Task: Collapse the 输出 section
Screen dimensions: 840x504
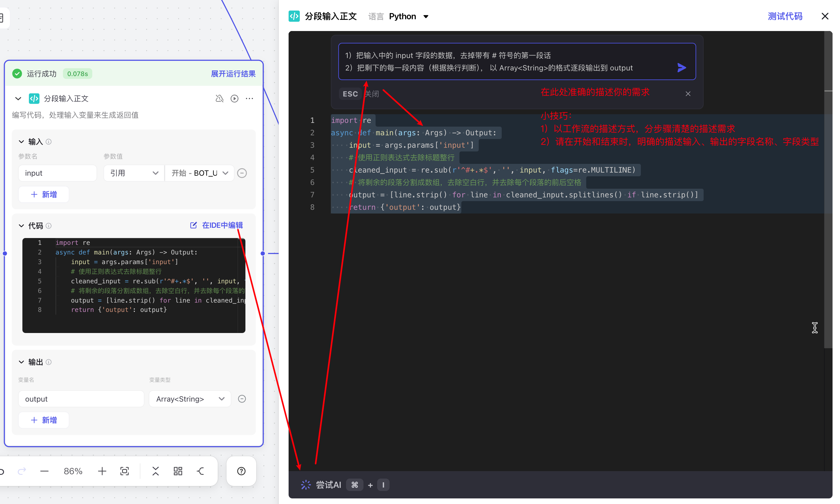Action: pos(21,362)
